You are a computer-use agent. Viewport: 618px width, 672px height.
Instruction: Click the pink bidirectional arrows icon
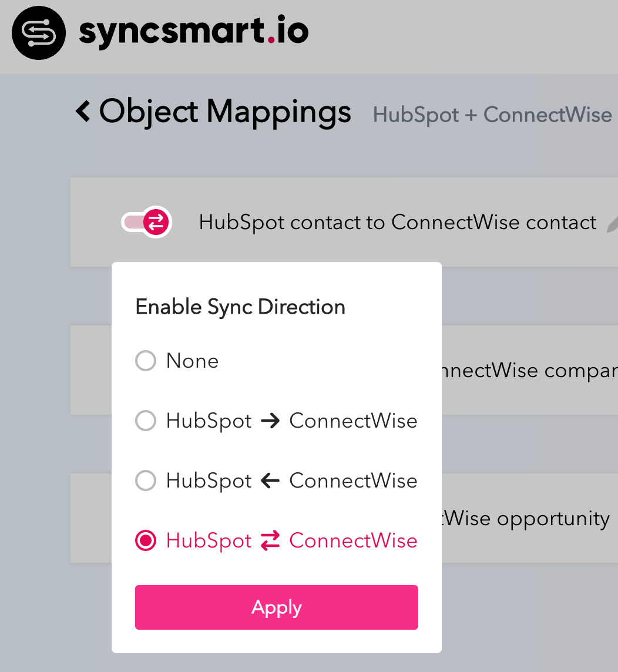(270, 540)
